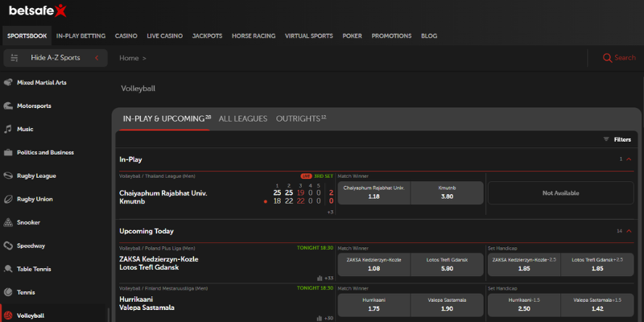
Task: Open Hurrikaani vs Valepa Sastamala match
Action: (147, 303)
